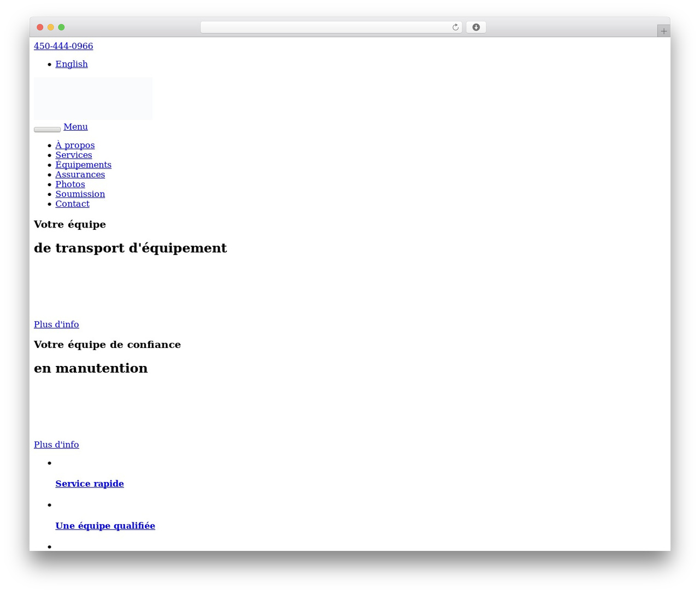Open the downloads button in the toolbar
This screenshot has width=700, height=593.
(x=476, y=27)
